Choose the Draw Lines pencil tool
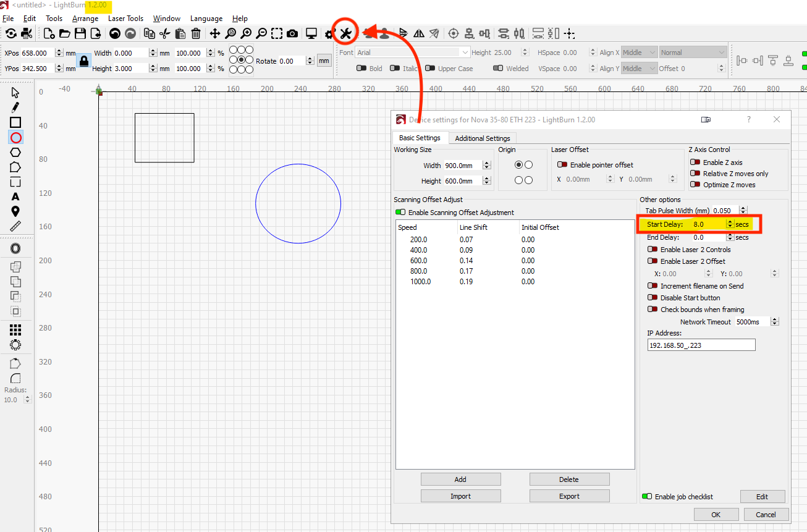The height and width of the screenshot is (532, 807). point(15,108)
